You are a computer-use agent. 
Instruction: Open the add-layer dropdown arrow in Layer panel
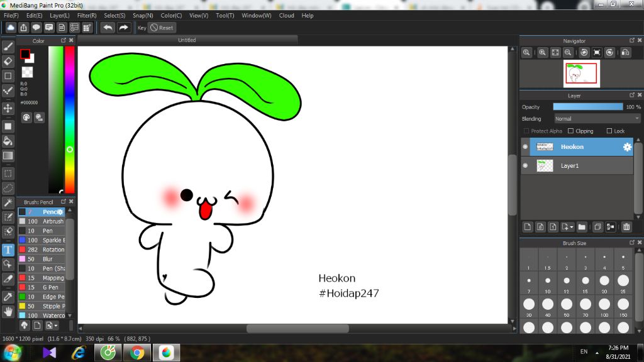pyautogui.click(x=571, y=227)
